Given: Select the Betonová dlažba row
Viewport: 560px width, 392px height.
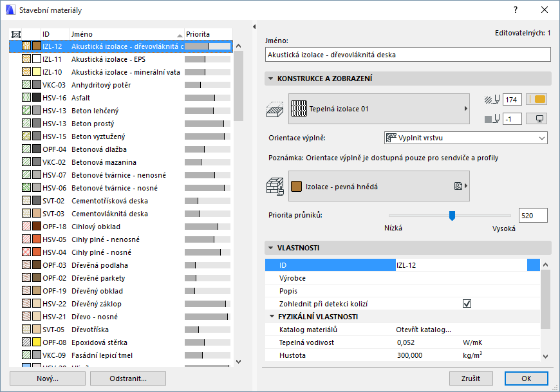Looking at the screenshot, I should [x=121, y=149].
